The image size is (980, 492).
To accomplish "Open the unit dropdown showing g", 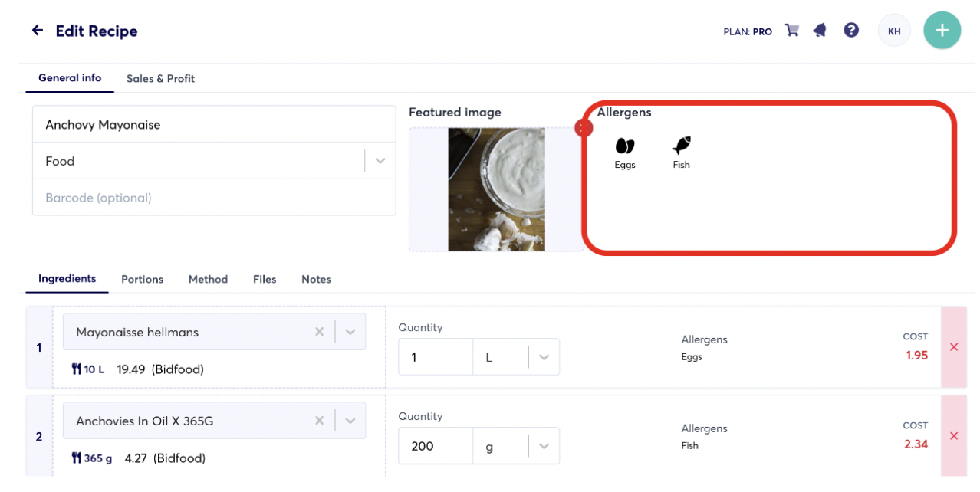I will (546, 445).
